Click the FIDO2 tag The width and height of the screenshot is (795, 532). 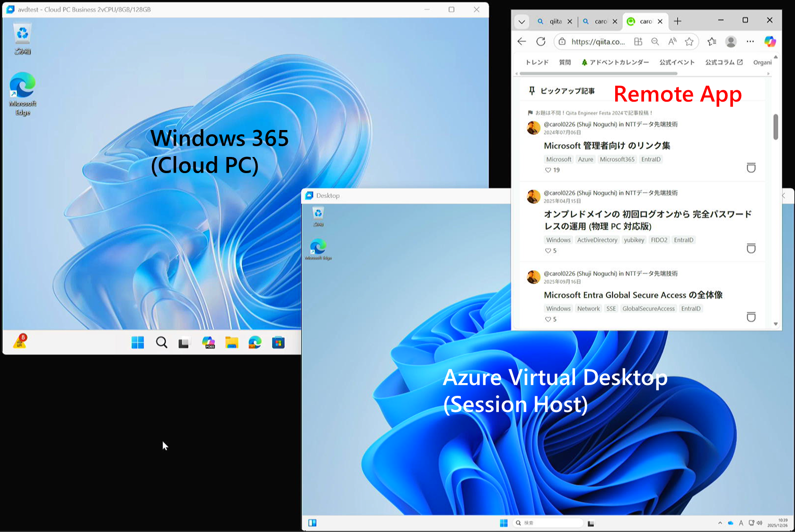tap(659, 240)
